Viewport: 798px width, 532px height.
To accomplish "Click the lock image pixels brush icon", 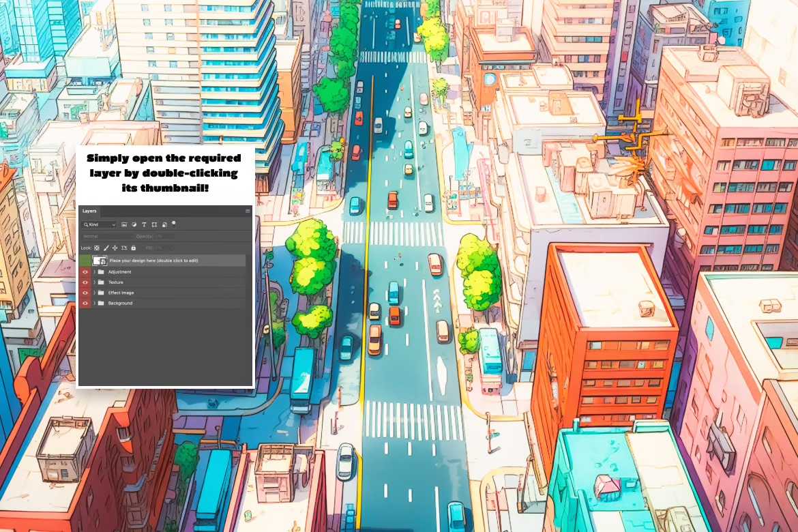I will [x=106, y=248].
